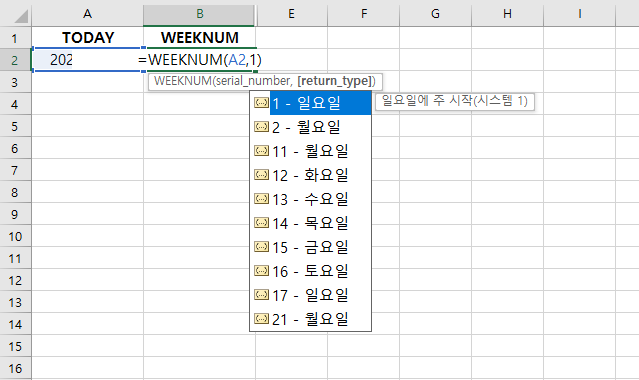Click the [return_type] argument in tooltip

click(x=335, y=81)
